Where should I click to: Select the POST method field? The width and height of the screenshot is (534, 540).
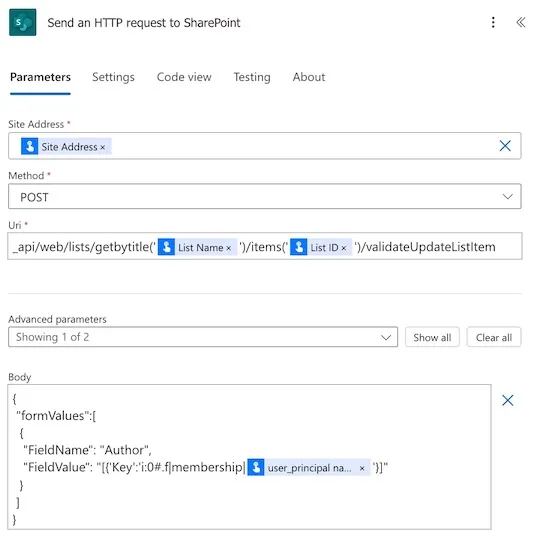click(264, 196)
